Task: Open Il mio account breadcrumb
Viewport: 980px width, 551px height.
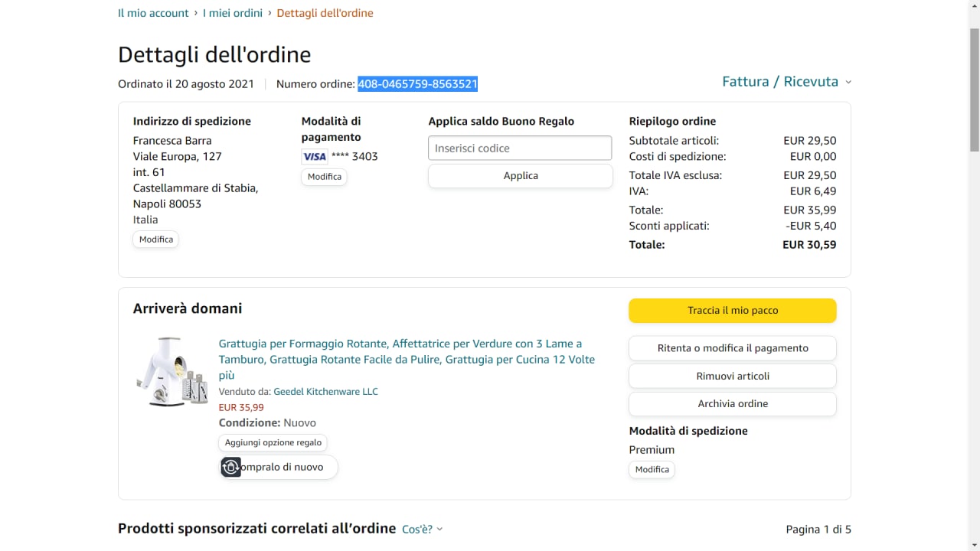Action: coord(153,13)
